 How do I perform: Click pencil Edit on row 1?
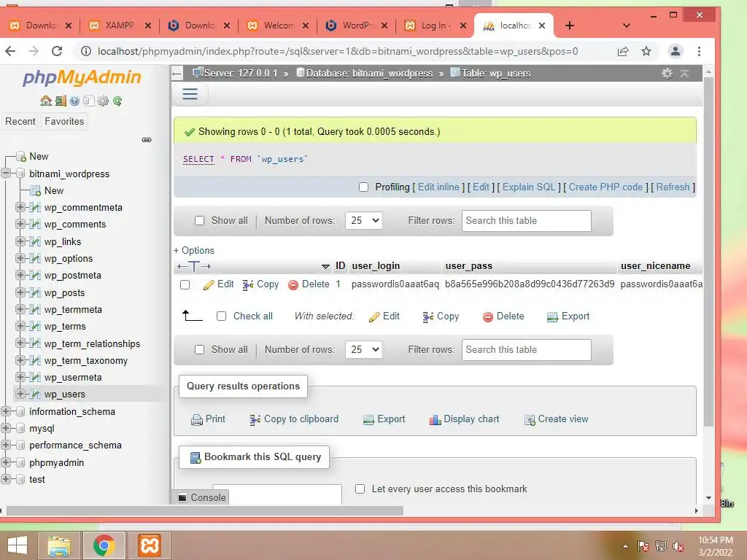click(x=219, y=284)
